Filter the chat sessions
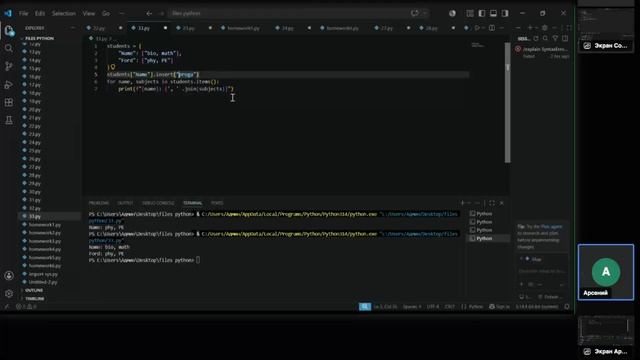Screen dimensions: 640x360 555,38
